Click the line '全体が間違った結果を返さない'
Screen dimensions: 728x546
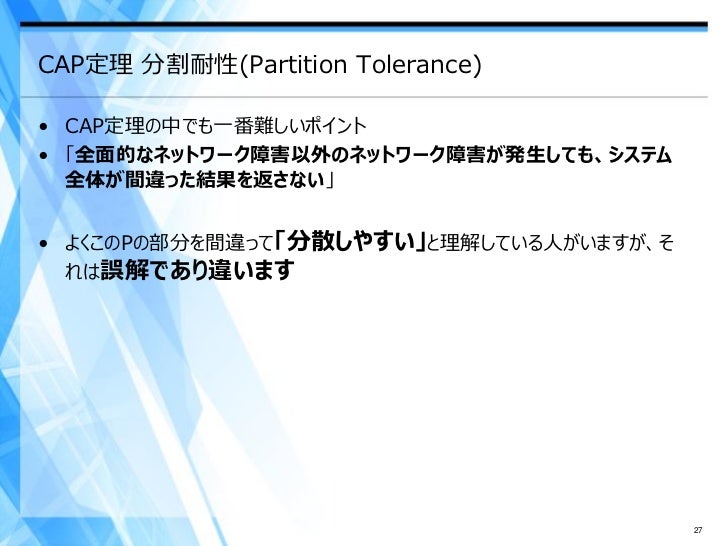point(195,180)
